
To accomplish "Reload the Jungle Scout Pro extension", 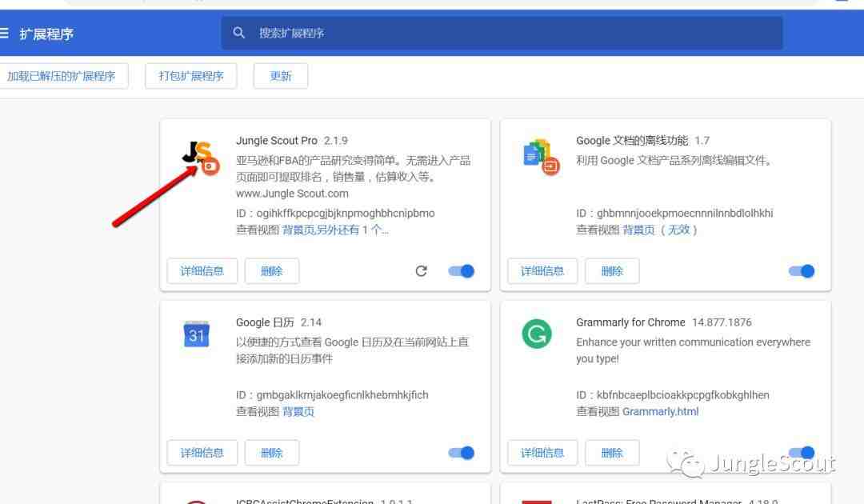I will 422,271.
